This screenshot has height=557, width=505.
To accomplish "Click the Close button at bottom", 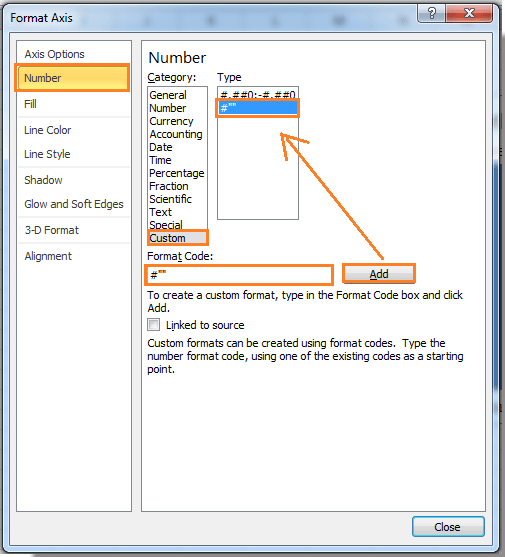I will click(x=448, y=527).
